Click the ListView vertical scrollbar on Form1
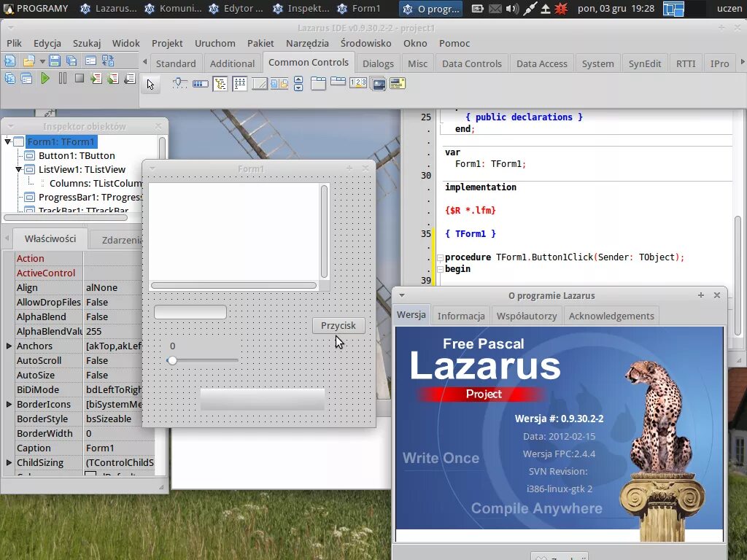The image size is (747, 560). point(325,231)
